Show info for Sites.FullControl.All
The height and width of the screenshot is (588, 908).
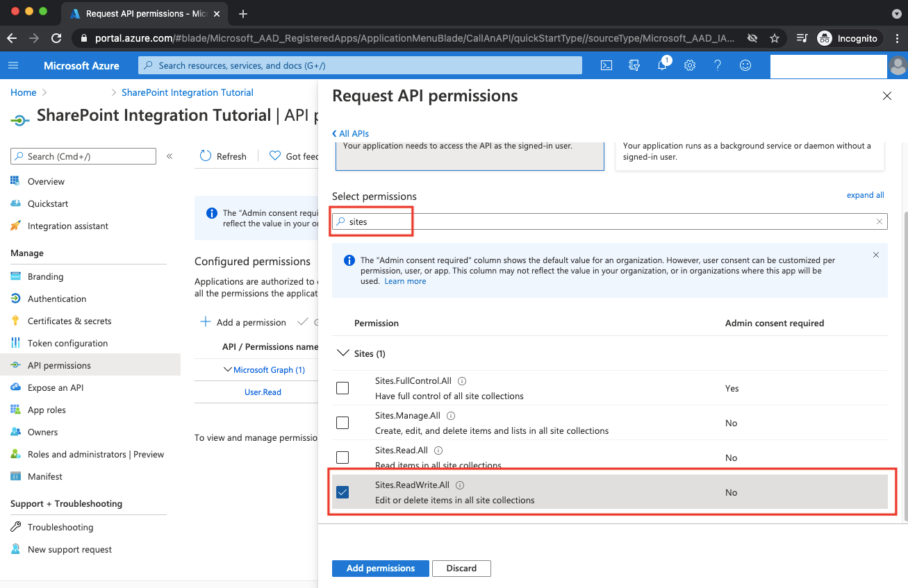[462, 381]
